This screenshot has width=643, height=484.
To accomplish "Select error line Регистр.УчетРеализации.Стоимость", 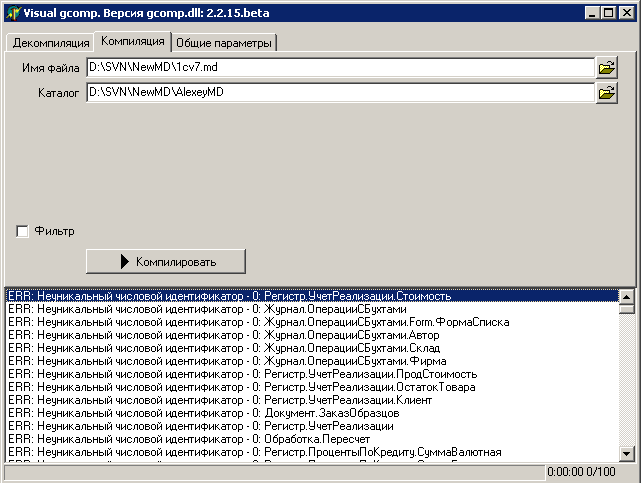I will click(230, 296).
